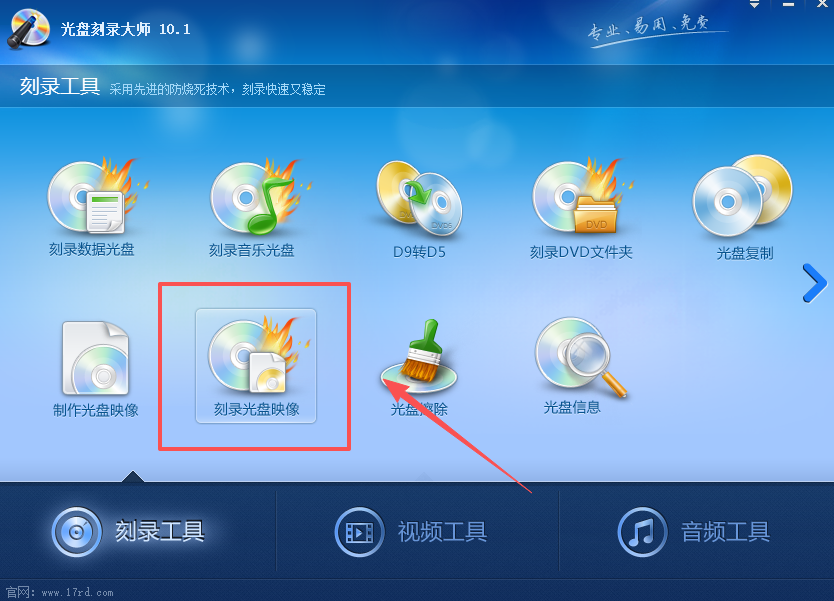Image resolution: width=834 pixels, height=601 pixels.
Task: Click the 视频工具 film strip icon
Action: tap(359, 531)
